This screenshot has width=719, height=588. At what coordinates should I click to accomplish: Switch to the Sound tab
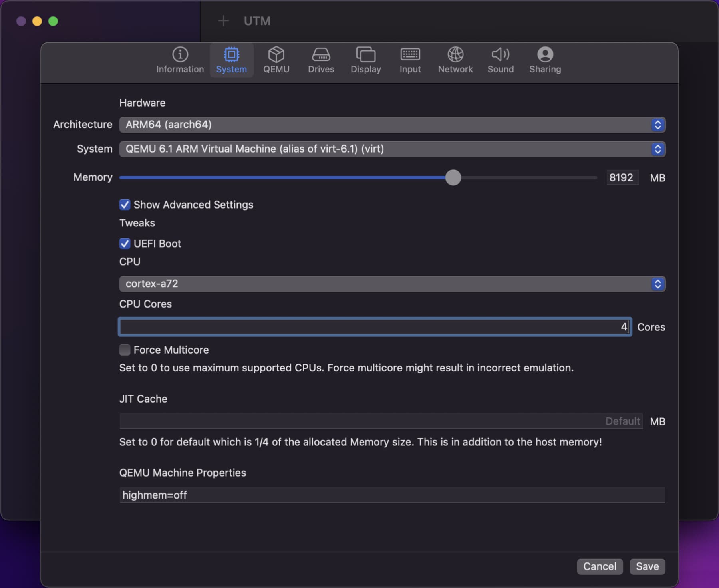click(x=501, y=60)
